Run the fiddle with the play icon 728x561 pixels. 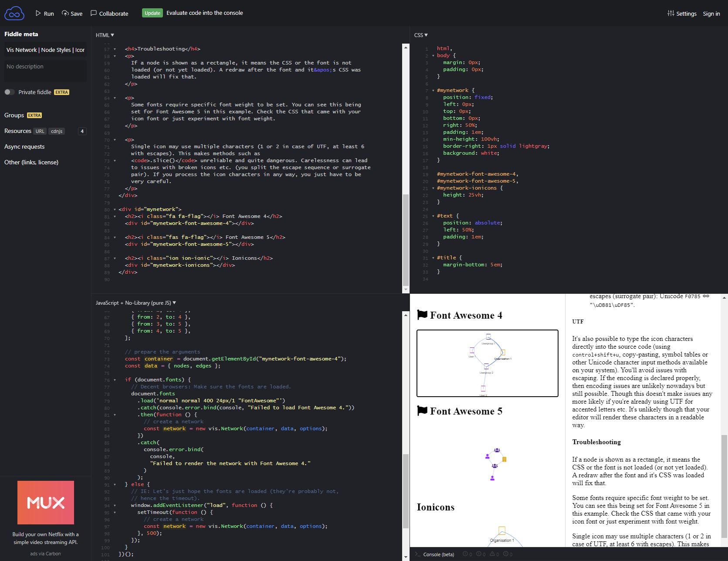pos(44,13)
